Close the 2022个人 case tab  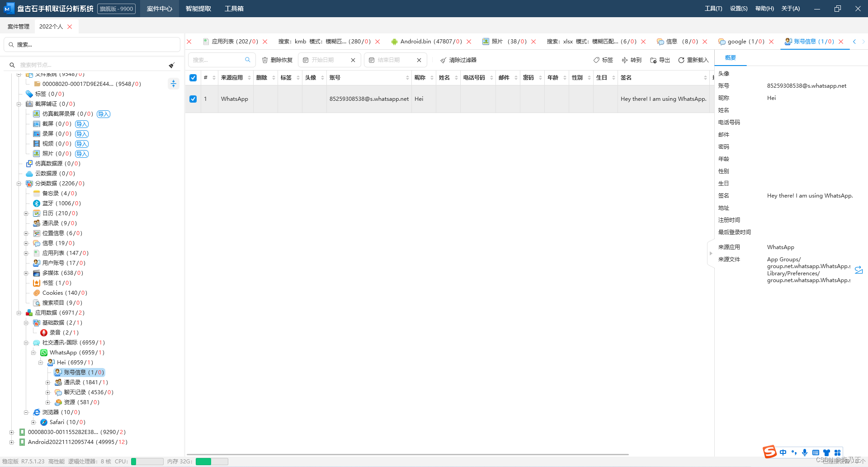pos(70,27)
